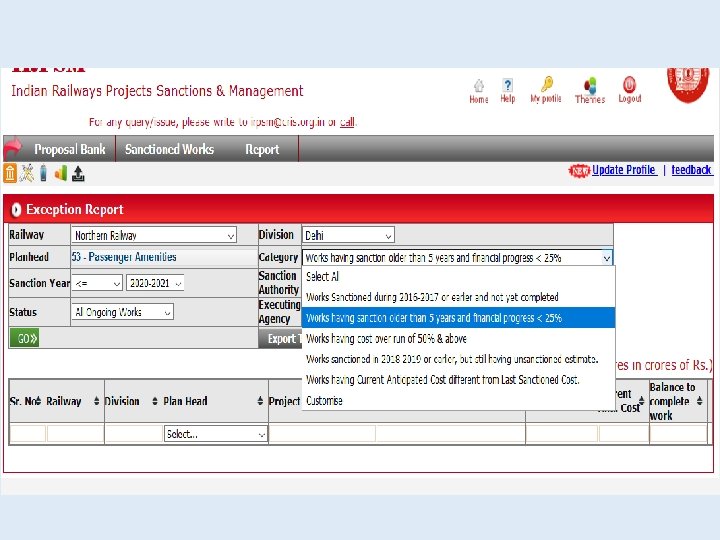Choose Select All category option
Image resolution: width=720 pixels, height=540 pixels.
[x=458, y=276]
